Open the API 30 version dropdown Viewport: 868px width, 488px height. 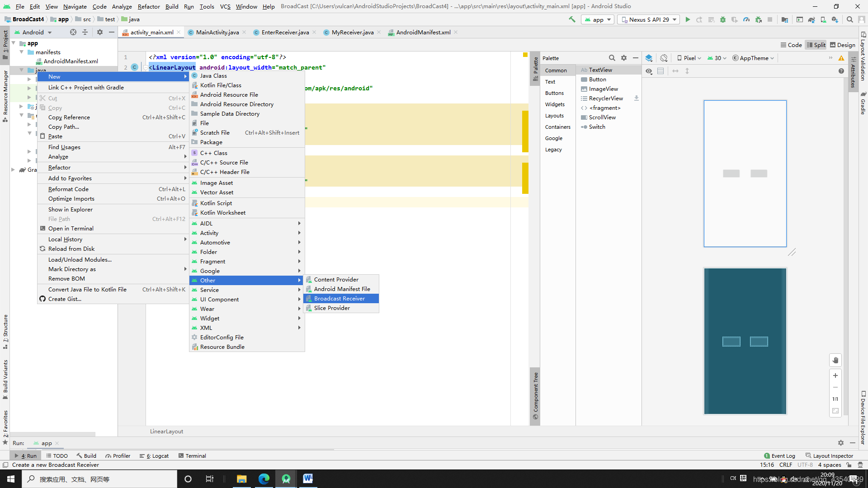point(717,58)
